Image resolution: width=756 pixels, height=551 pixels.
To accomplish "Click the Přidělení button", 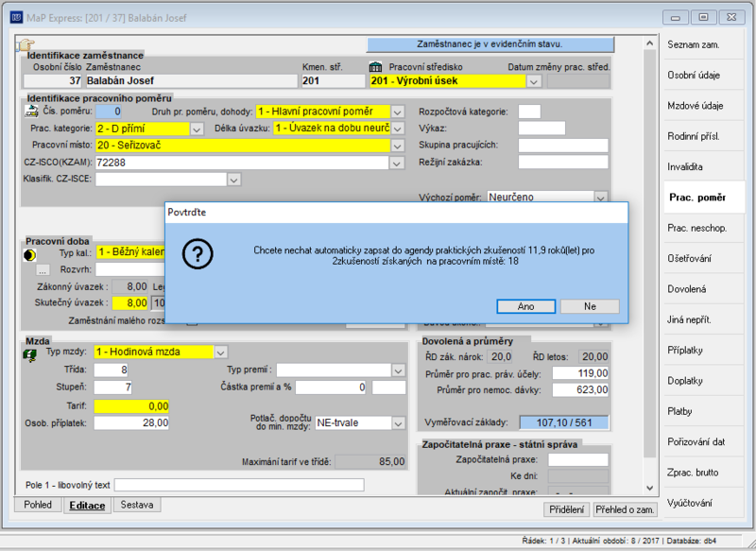I will [x=566, y=509].
